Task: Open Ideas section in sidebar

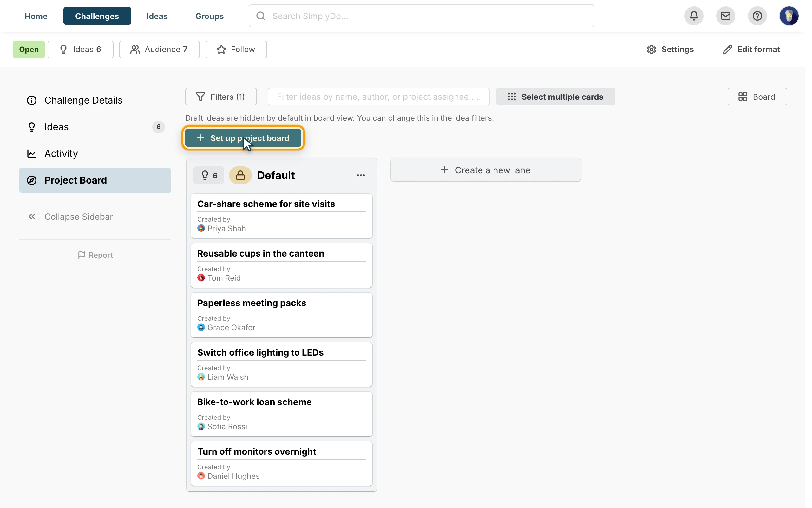Action: [x=95, y=127]
